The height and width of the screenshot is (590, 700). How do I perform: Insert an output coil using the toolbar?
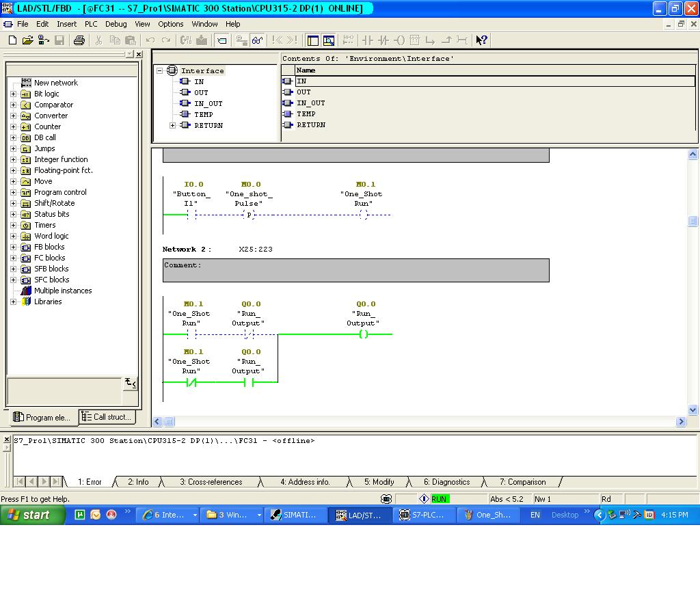400,40
